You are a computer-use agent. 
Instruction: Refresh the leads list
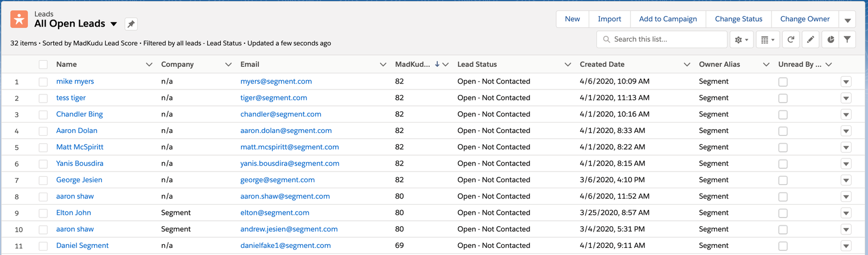[791, 40]
